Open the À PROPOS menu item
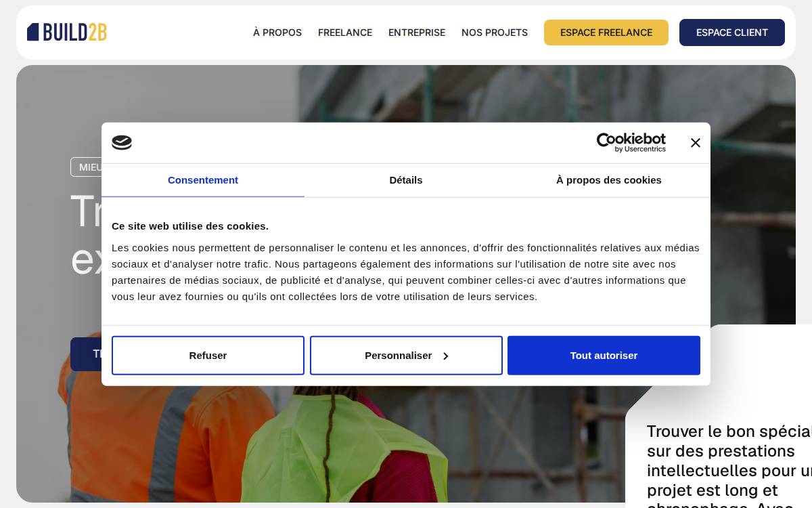 [x=277, y=33]
